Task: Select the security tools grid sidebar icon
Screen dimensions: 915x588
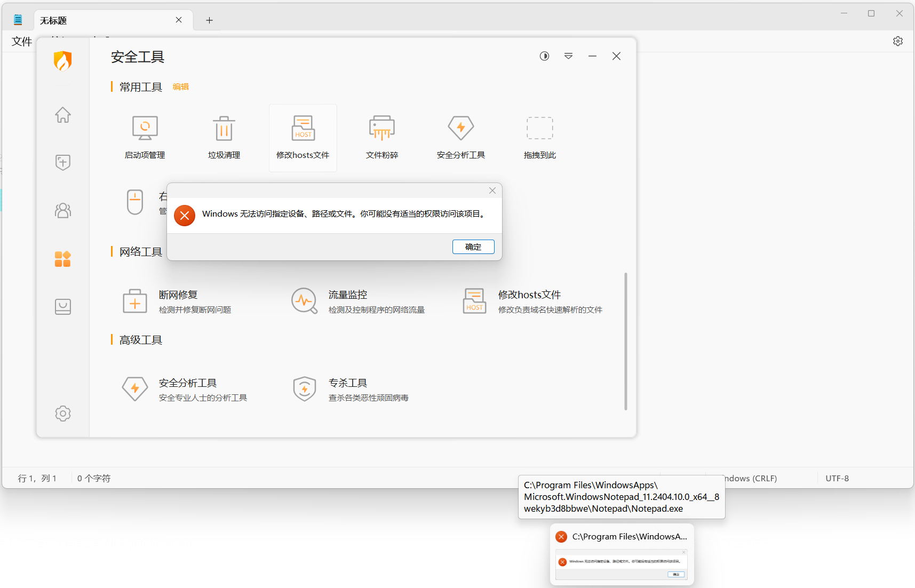Action: 63,259
